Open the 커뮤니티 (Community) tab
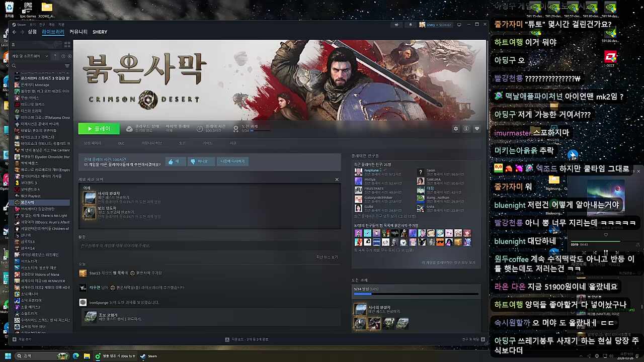The height and width of the screenshot is (362, 644). point(78,32)
